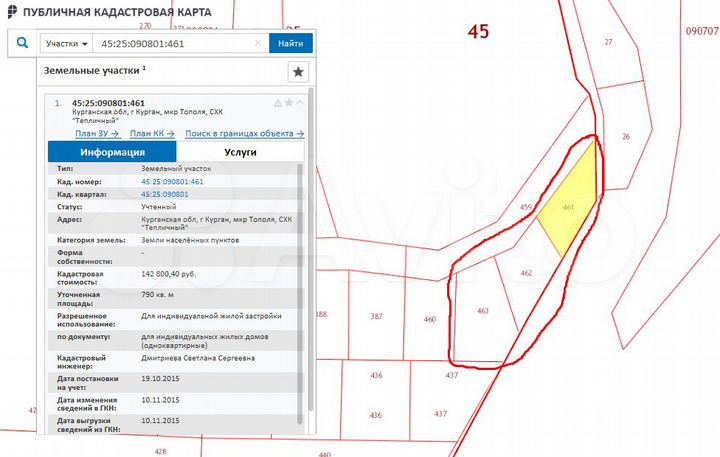
Task: Click the name Дмитриева Светлана Сергеевна
Action: tap(198, 358)
